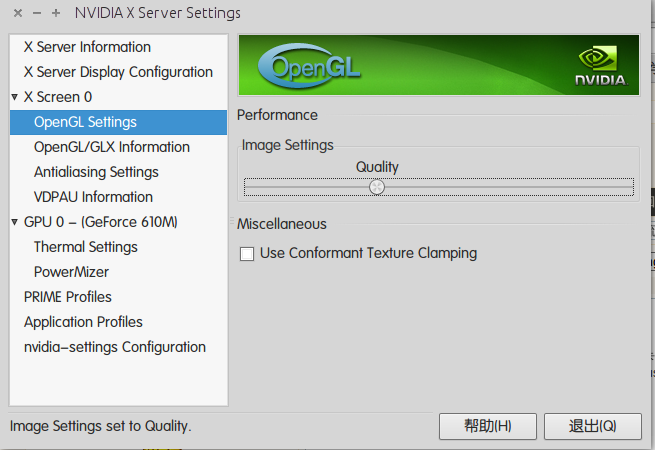Click the status text 'Image Settings set to Quality.'
The height and width of the screenshot is (450, 655).
point(101,426)
